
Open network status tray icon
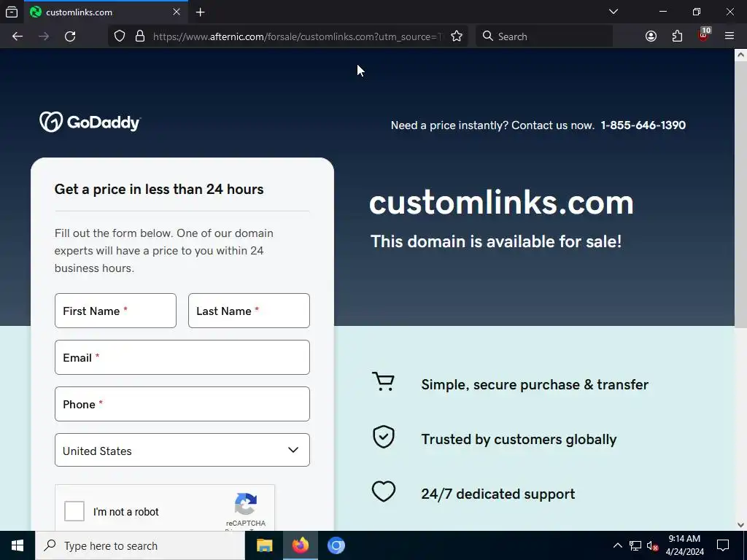click(x=635, y=545)
